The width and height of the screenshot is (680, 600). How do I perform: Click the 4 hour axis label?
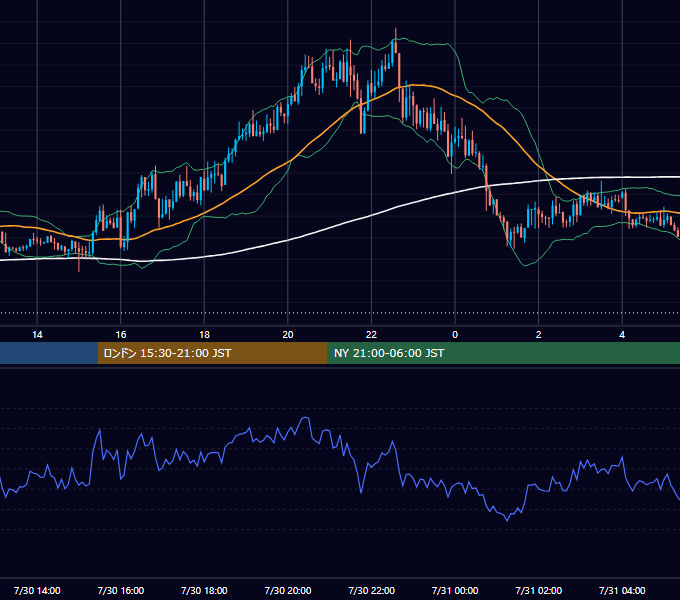[622, 335]
